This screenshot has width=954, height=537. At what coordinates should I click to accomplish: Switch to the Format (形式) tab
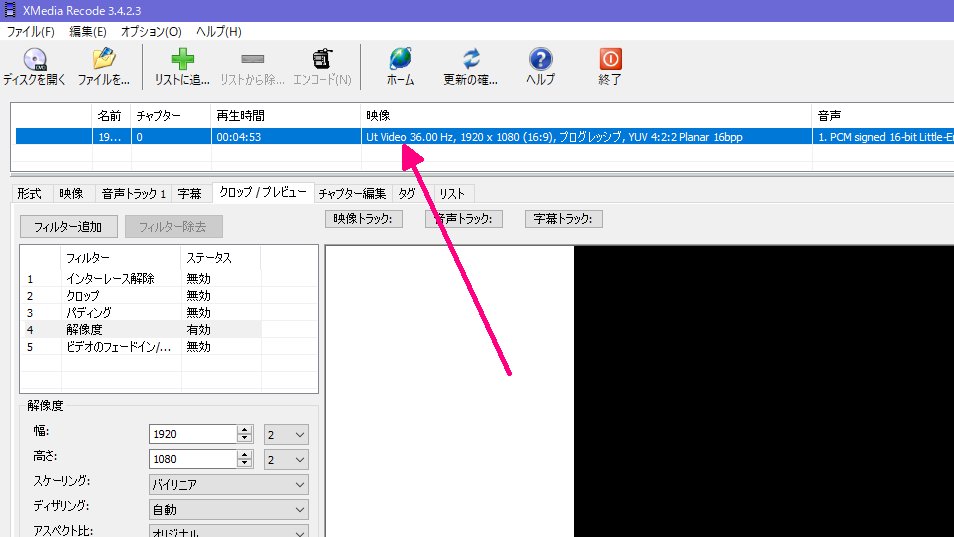point(29,193)
